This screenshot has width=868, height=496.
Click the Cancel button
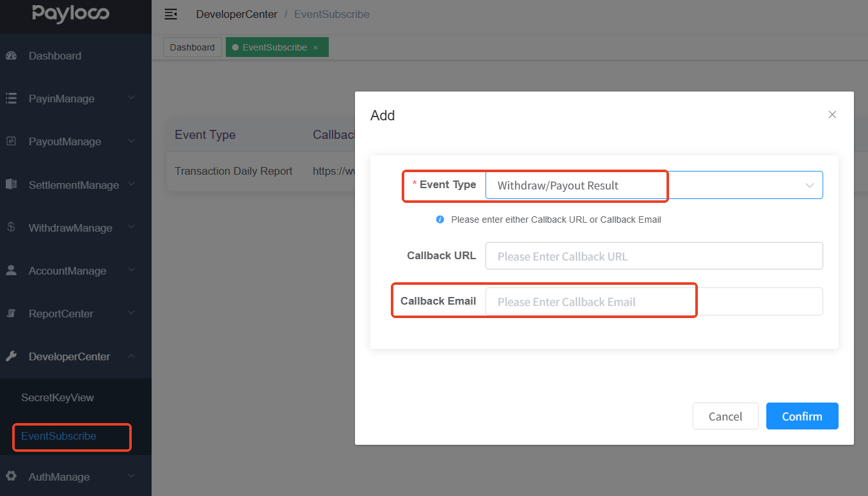click(725, 416)
